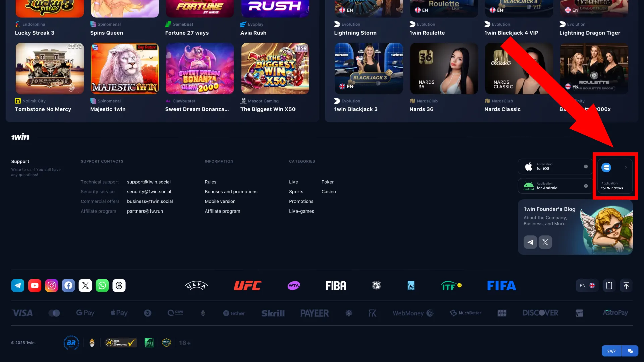Viewport: 644px width, 362px height.
Task: Go to the Promotions category
Action: (301, 201)
